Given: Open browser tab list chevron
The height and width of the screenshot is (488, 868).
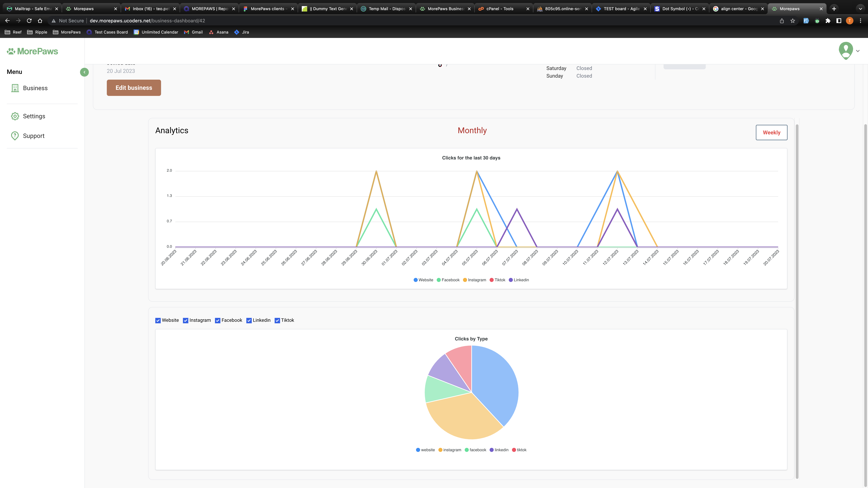Looking at the screenshot, I should pos(860,9).
